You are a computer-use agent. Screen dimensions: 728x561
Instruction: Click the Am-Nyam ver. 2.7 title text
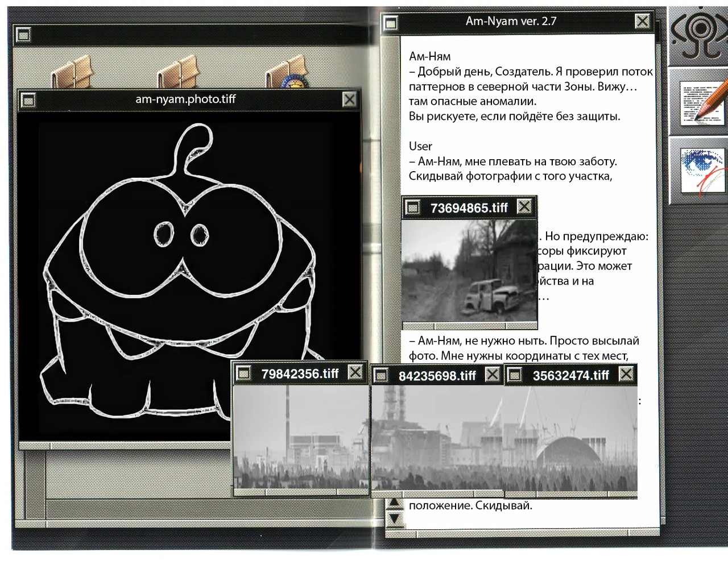[511, 21]
